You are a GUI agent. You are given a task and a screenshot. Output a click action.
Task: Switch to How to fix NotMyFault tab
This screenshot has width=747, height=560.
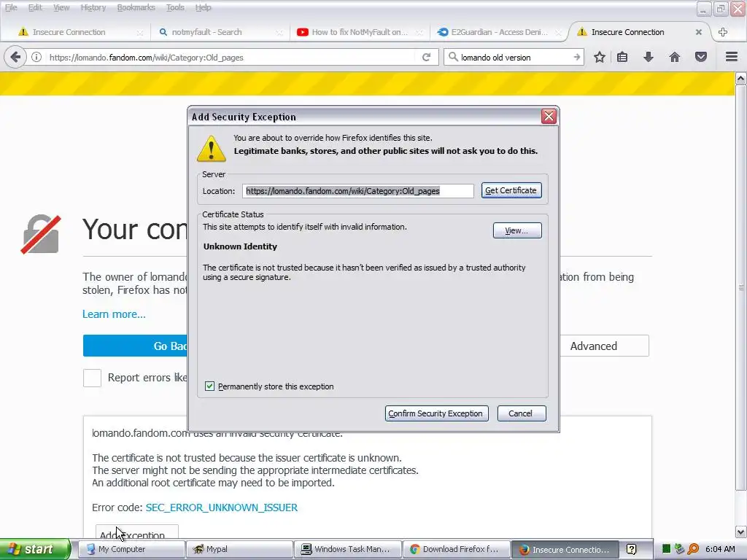[x=360, y=32]
